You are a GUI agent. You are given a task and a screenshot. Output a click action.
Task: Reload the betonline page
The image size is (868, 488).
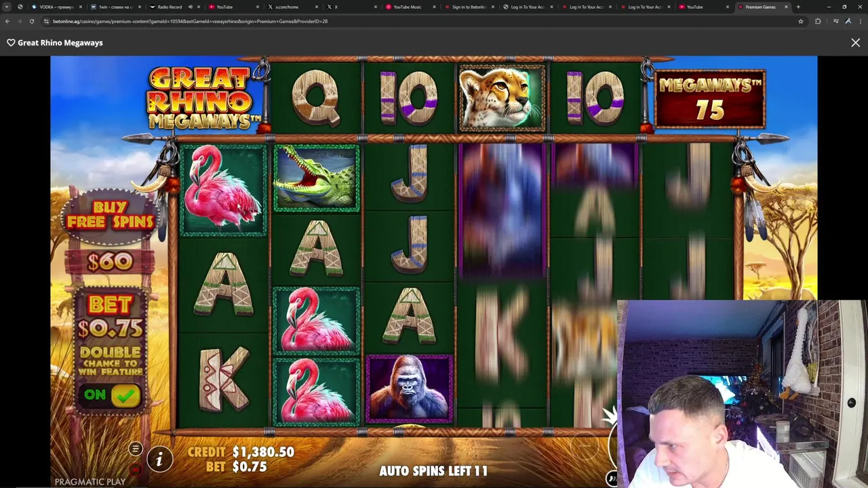(31, 21)
